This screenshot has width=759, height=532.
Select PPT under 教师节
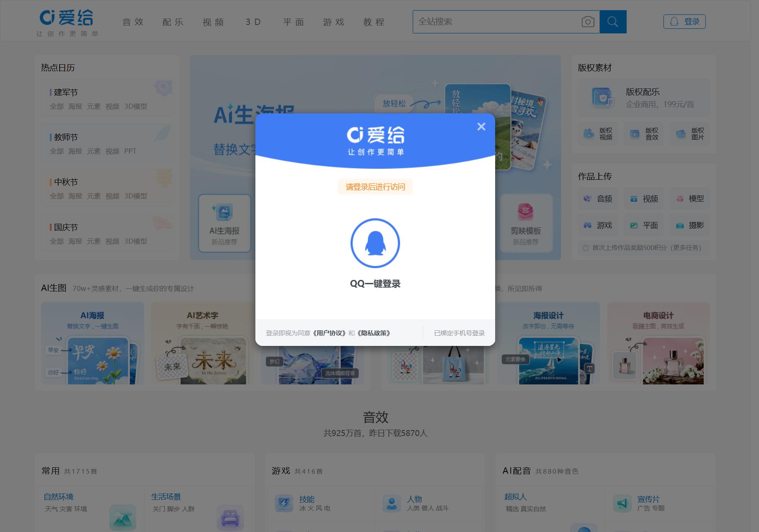tap(130, 151)
